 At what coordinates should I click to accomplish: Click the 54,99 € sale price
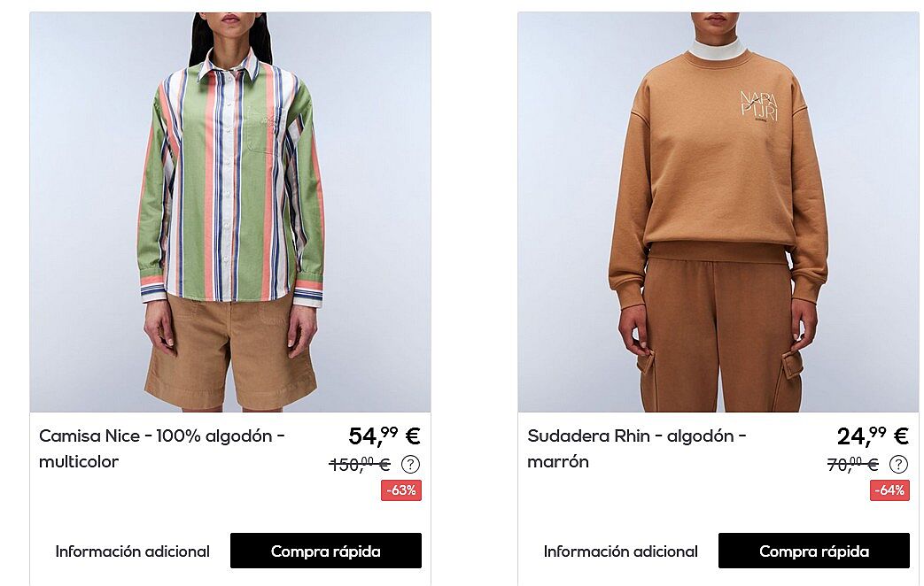384,436
